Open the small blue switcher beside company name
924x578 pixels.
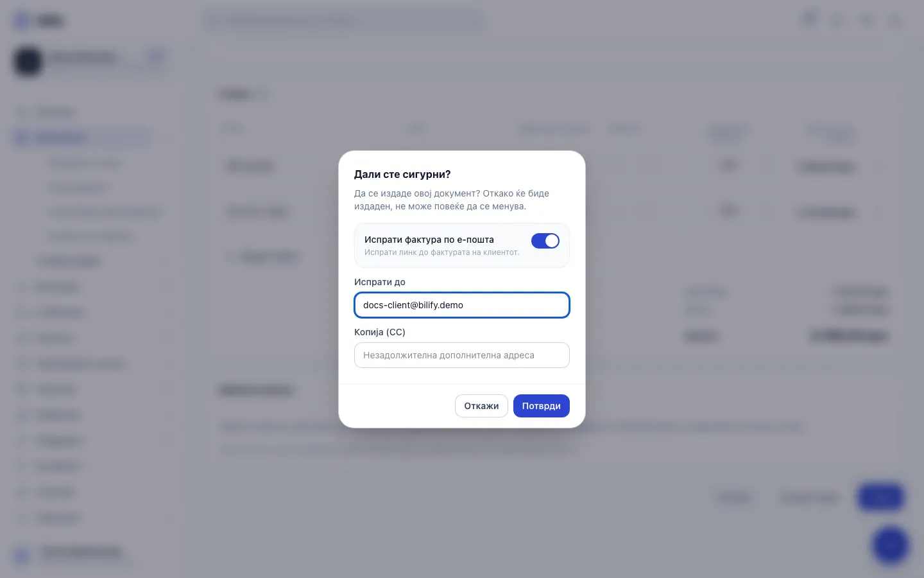(x=156, y=57)
